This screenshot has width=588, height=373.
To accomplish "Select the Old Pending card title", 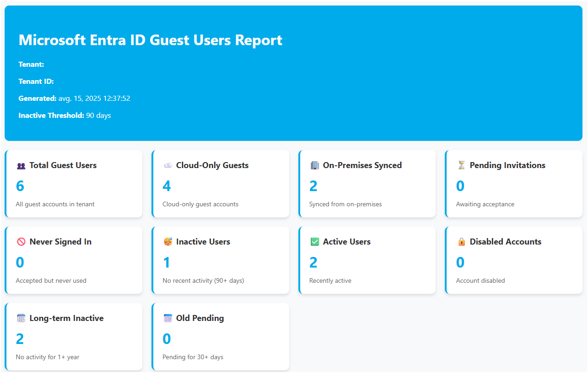I will pos(200,318).
